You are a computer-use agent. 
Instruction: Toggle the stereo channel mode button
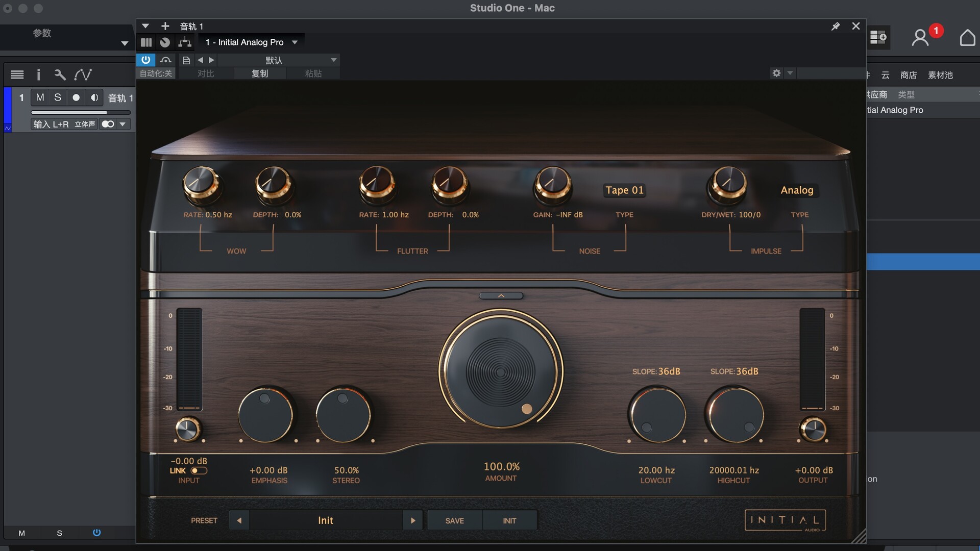[108, 124]
